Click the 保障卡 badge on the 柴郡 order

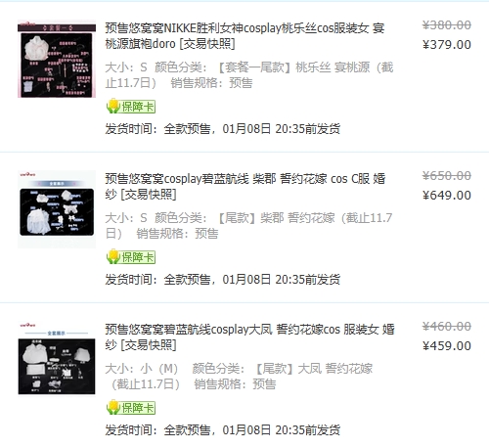pyautogui.click(x=131, y=257)
